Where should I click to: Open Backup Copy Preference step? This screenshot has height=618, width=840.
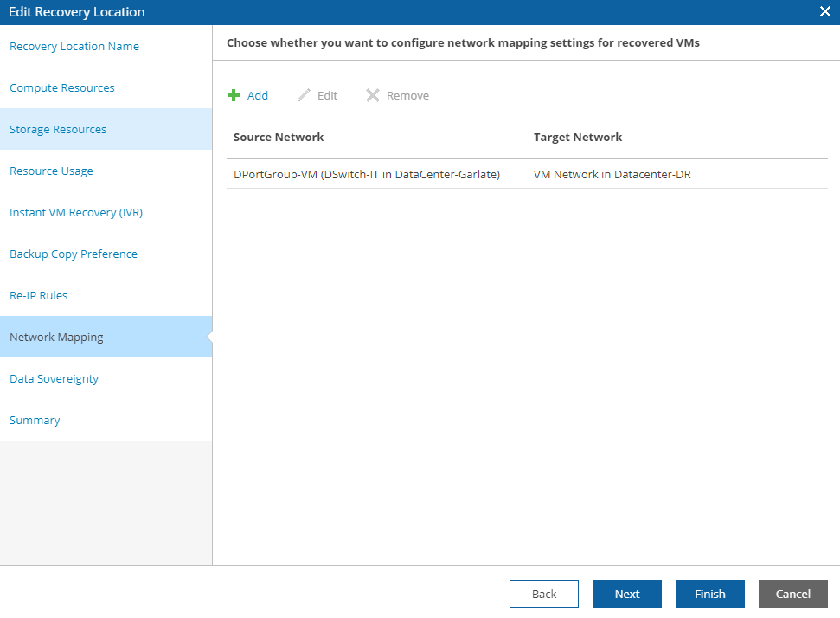[x=74, y=254]
